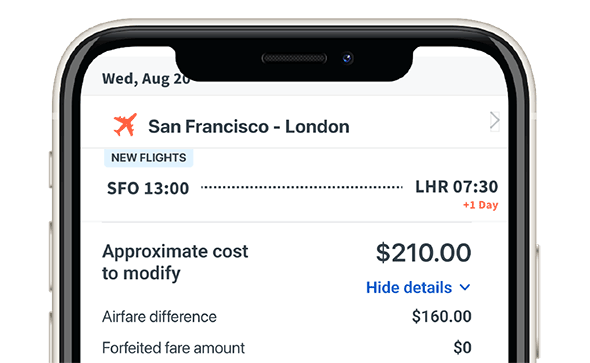Tap the +1 Day arrival indicator

coord(481,205)
